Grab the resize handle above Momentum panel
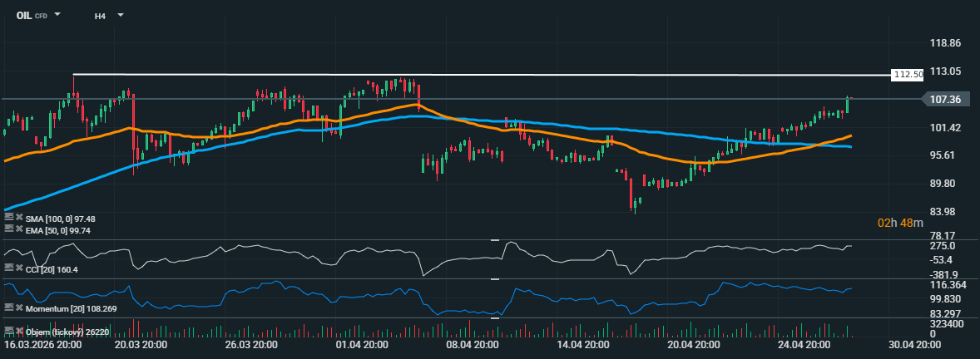The height and width of the screenshot is (359, 980). 494,280
